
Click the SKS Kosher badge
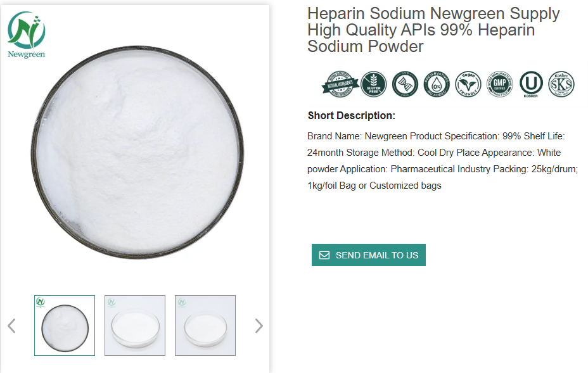[561, 84]
